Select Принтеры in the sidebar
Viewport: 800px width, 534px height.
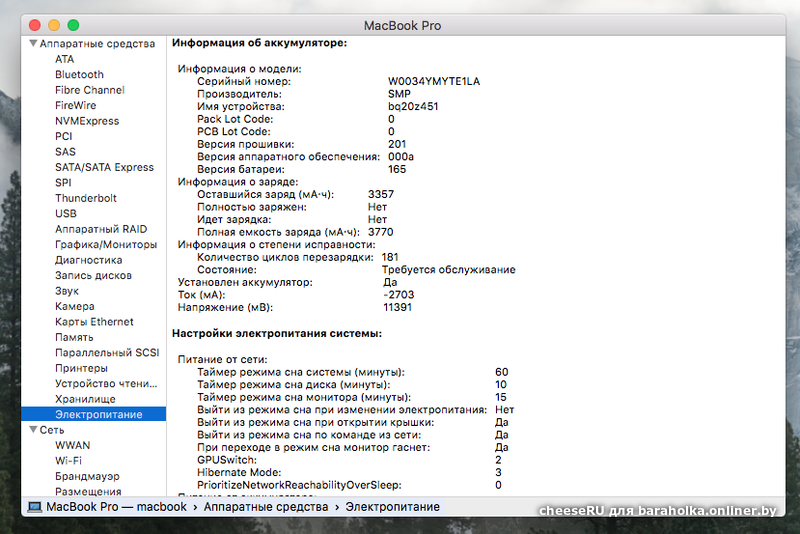click(81, 368)
